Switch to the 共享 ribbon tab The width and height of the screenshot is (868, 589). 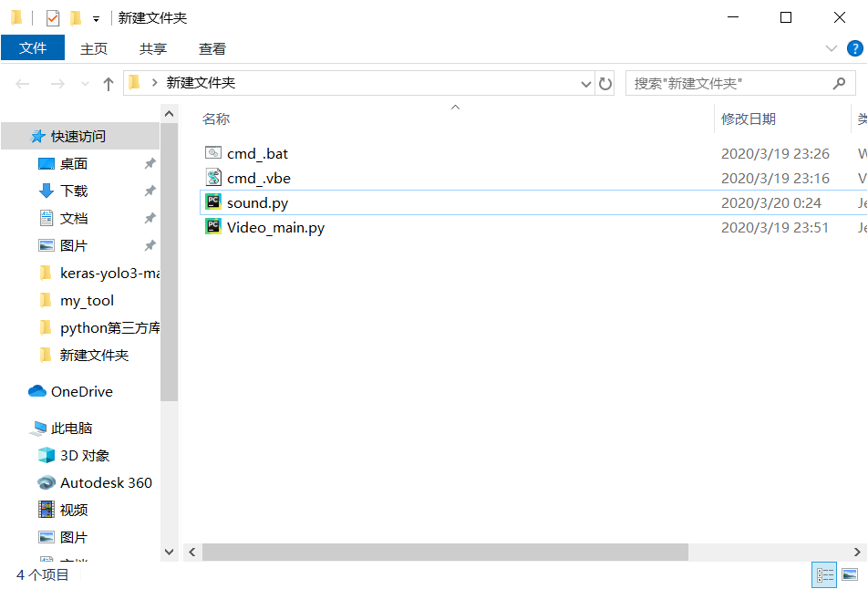(153, 48)
